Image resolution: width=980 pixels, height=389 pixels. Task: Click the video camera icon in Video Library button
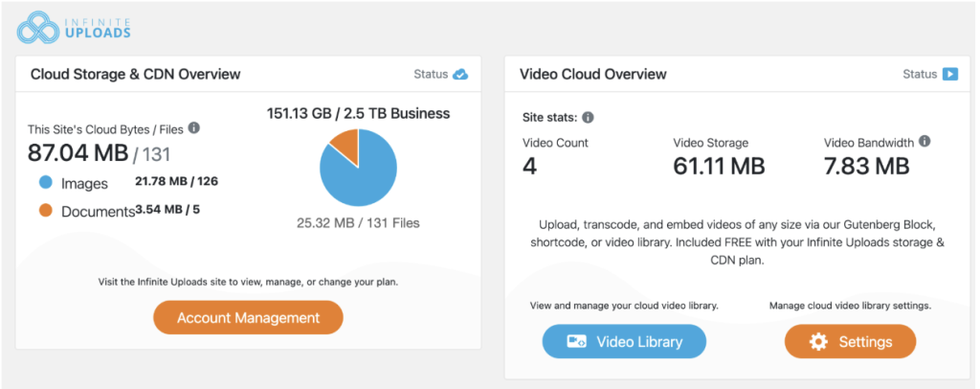pos(575,341)
